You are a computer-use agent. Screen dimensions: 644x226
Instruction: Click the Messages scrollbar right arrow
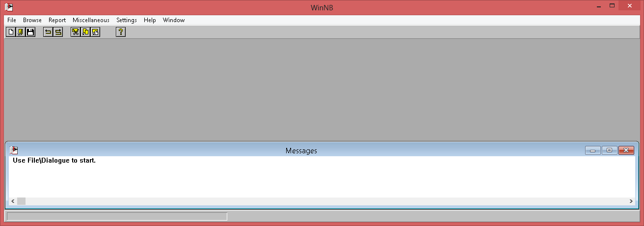click(x=631, y=201)
